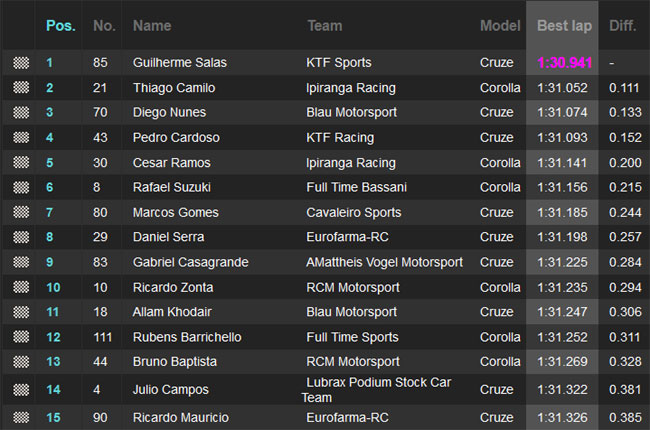The image size is (650, 430).
Task: Click the Lubrax Podium Stock Car Team entry
Action: point(376,390)
